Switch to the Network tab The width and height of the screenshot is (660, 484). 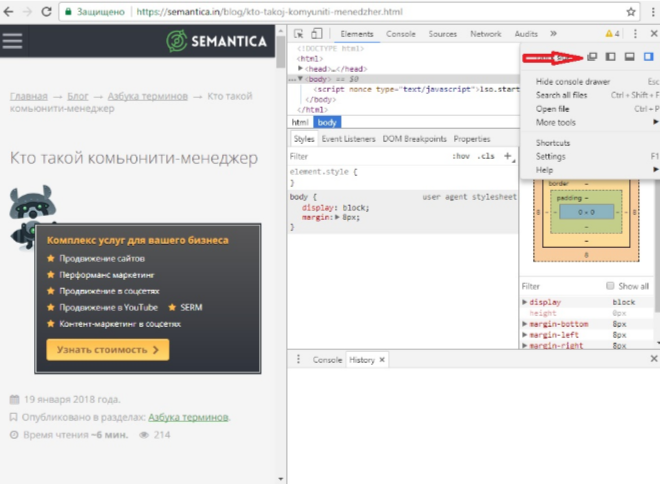coord(486,34)
